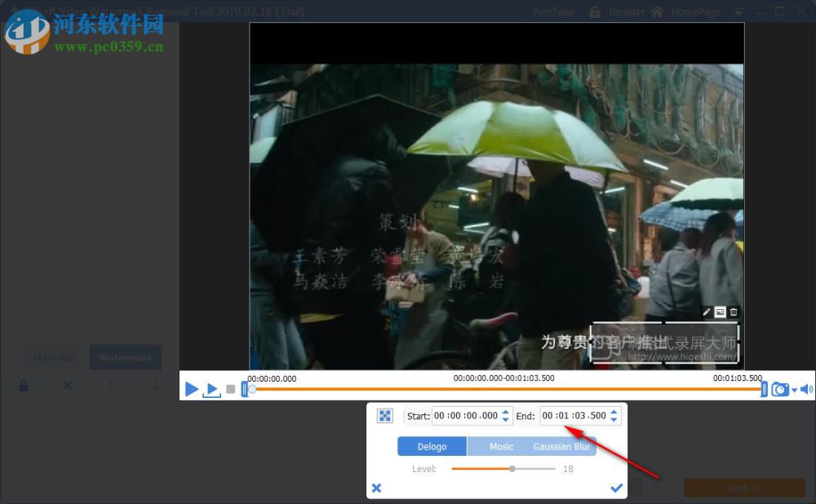This screenshot has width=816, height=504.
Task: Confirm settings with the blue checkmark
Action: point(617,488)
